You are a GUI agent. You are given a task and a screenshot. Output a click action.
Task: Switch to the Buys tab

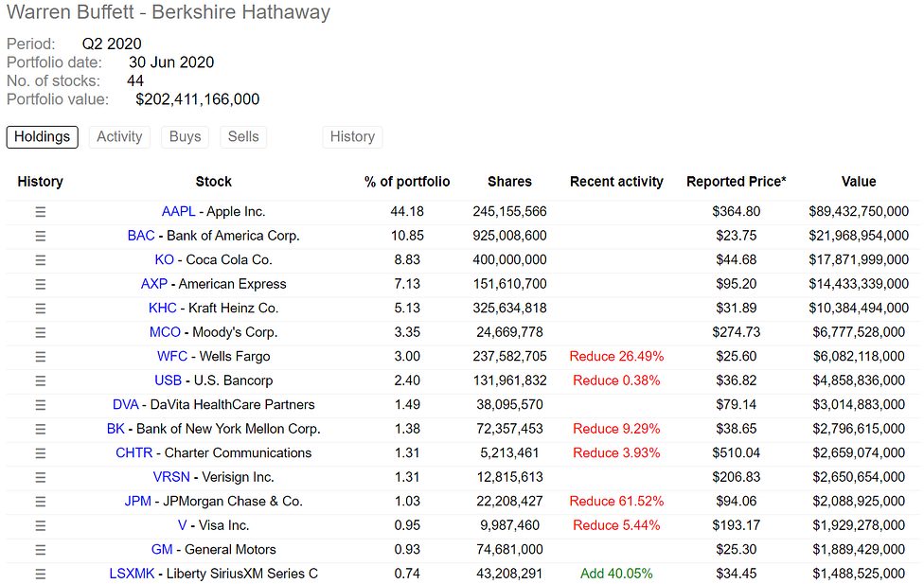185,136
